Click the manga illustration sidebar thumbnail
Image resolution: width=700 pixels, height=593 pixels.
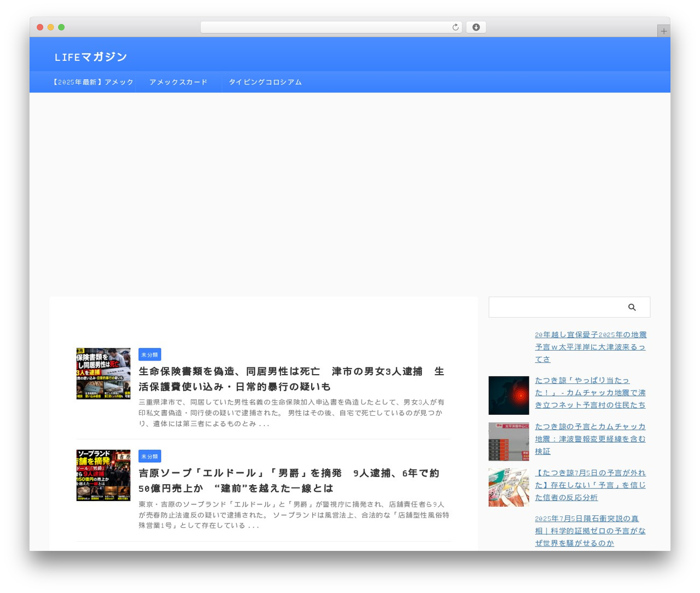(x=509, y=487)
